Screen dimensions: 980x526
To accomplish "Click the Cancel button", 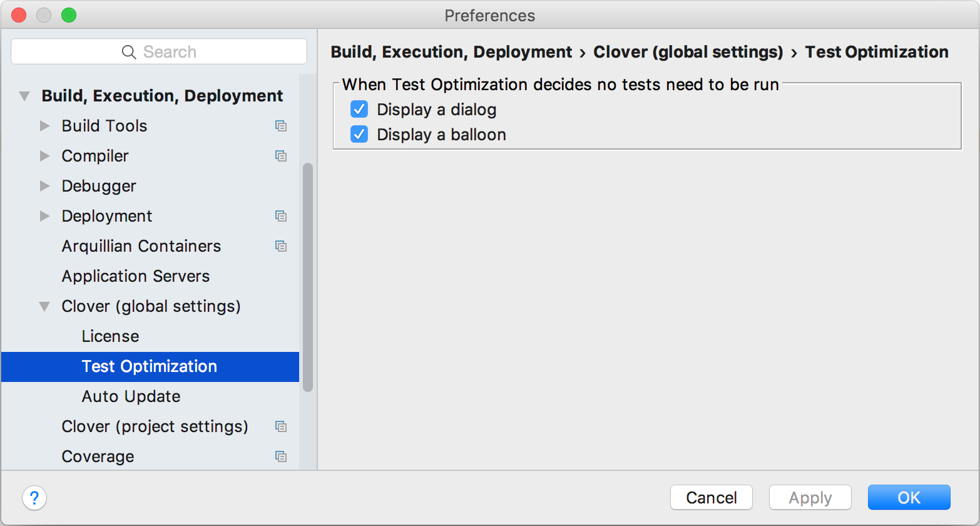I will (711, 498).
